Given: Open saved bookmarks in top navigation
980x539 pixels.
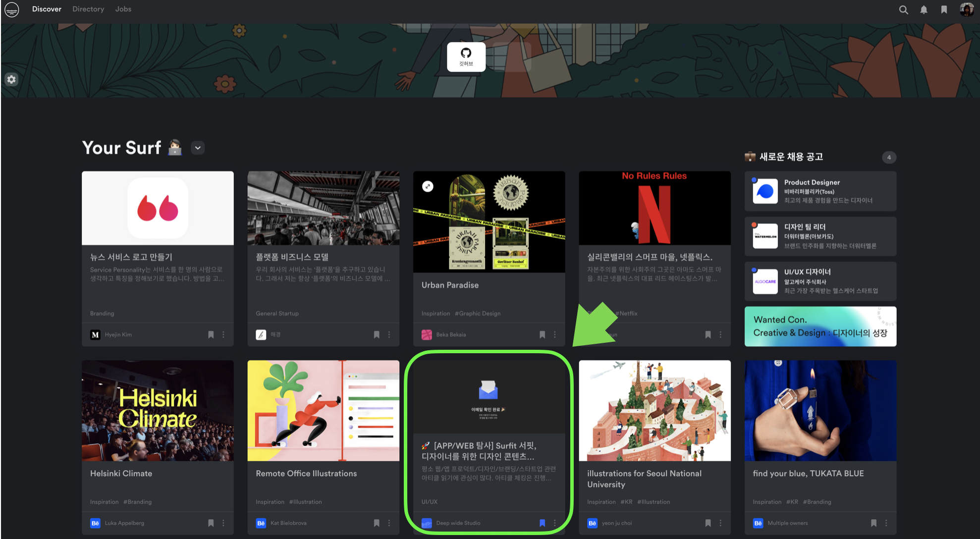Looking at the screenshot, I should click(x=944, y=9).
